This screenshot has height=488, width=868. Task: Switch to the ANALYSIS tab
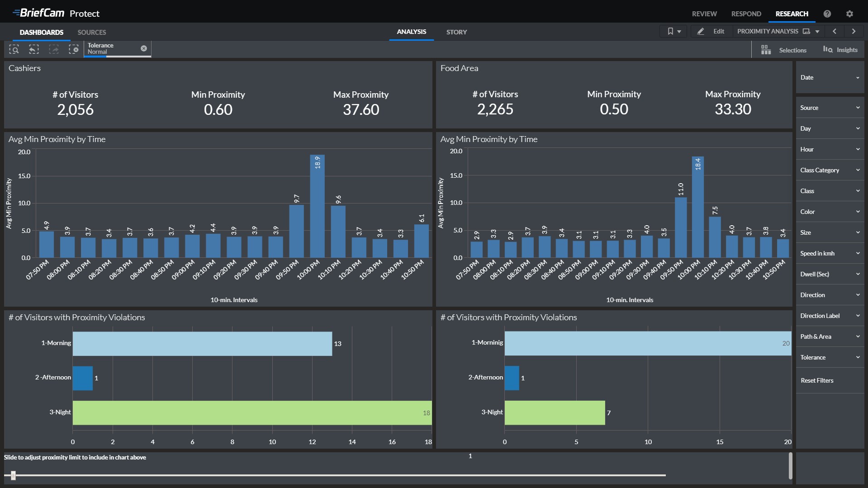[x=412, y=32]
